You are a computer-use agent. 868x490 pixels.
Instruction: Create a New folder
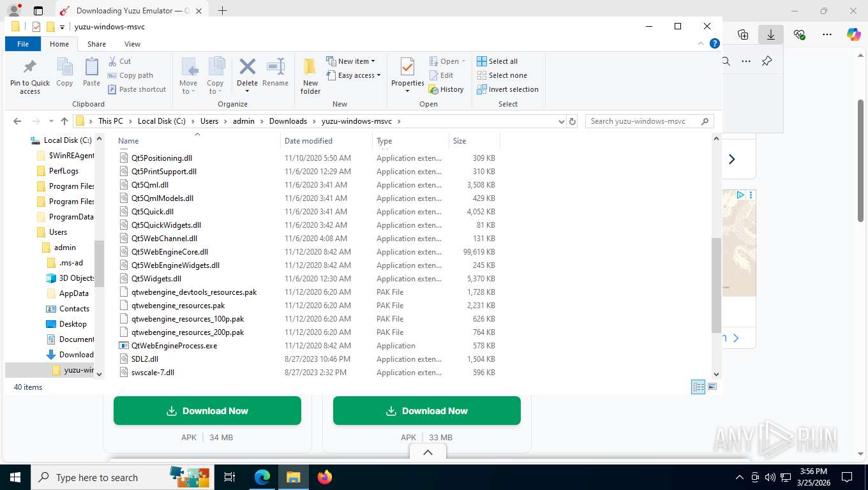310,76
